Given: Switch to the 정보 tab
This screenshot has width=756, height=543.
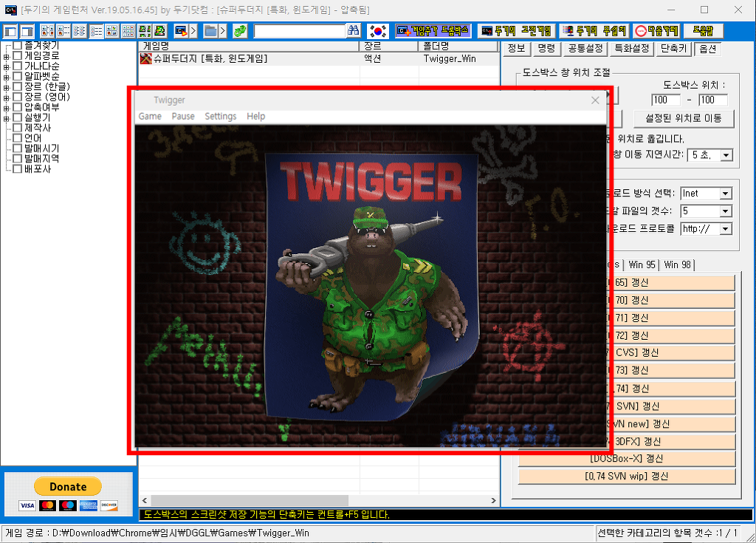Looking at the screenshot, I should 516,48.
